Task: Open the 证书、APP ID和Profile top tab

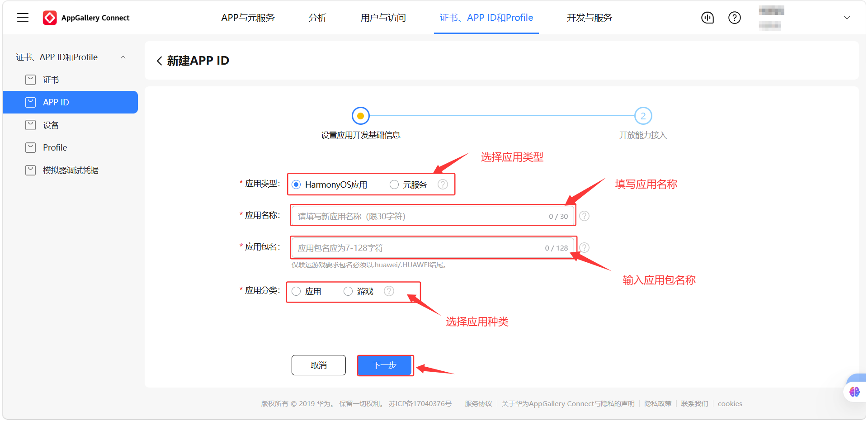Action: pyautogui.click(x=486, y=18)
